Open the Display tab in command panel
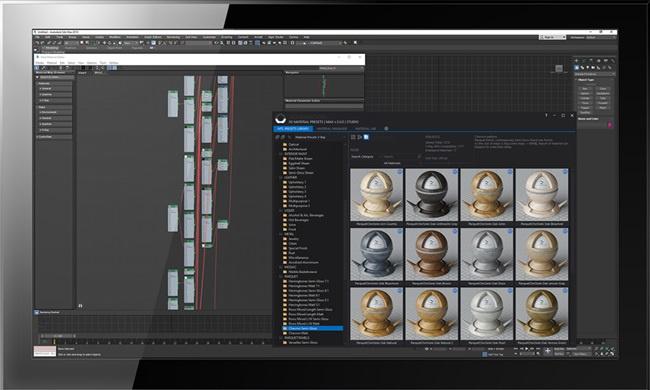 (x=605, y=61)
